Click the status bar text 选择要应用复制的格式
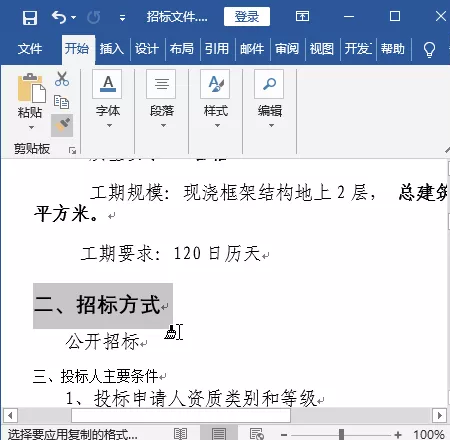 tap(72, 434)
